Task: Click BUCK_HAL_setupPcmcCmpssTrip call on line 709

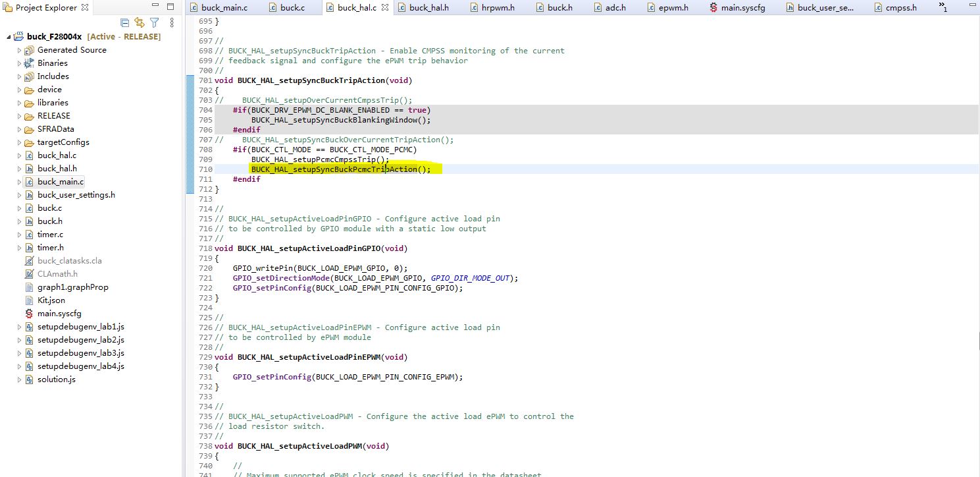Action: pyautogui.click(x=320, y=159)
